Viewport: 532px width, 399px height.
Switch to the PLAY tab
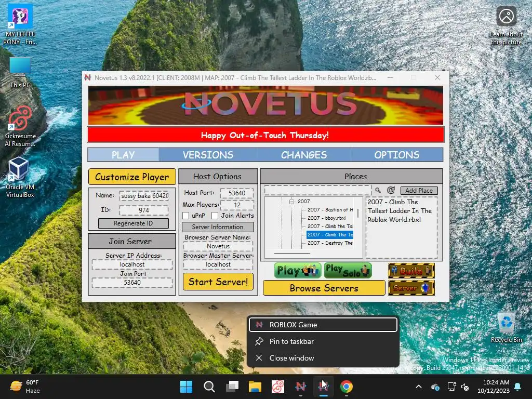coord(123,155)
